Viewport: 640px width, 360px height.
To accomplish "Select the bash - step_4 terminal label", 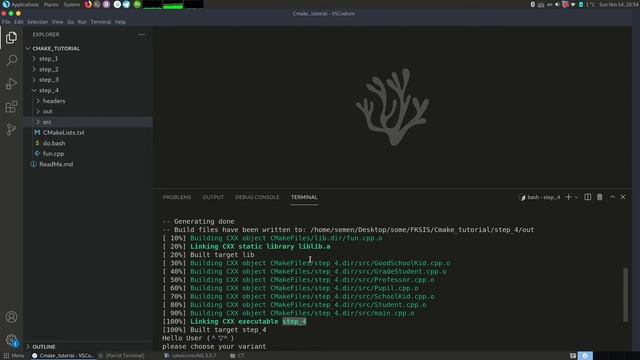I will point(540,198).
